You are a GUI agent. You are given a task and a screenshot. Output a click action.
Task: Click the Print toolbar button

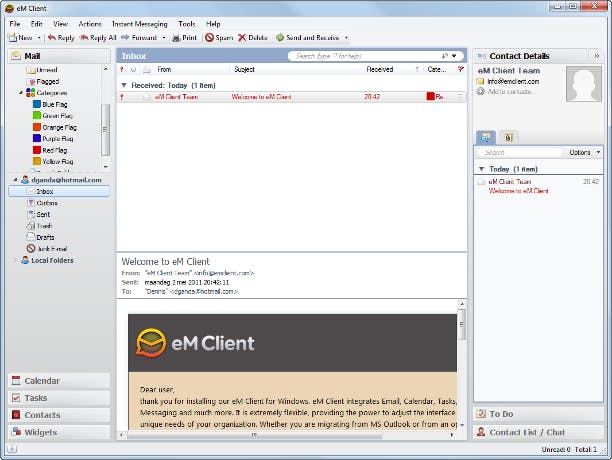pos(185,38)
